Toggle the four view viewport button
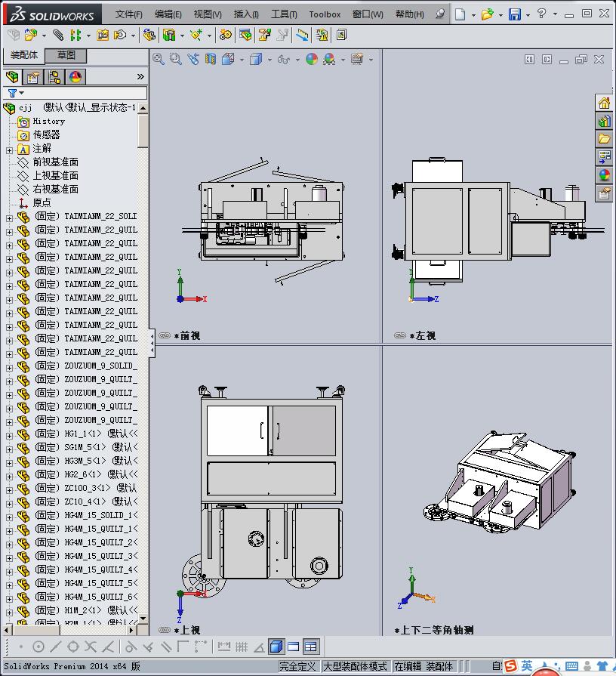The width and height of the screenshot is (616, 676). pyautogui.click(x=310, y=647)
